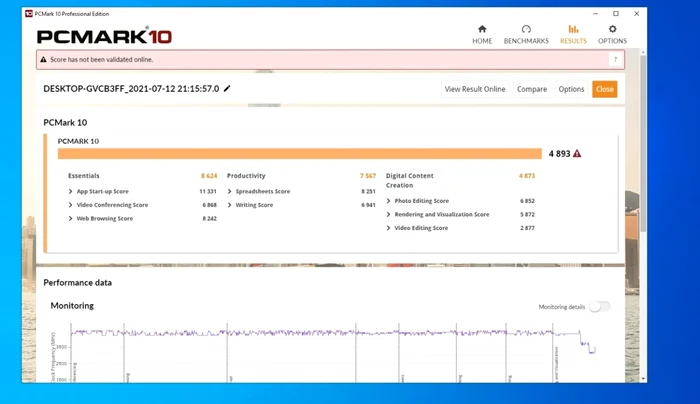Click the Video Editing value 2 877
The image size is (700, 404).
pyautogui.click(x=527, y=228)
